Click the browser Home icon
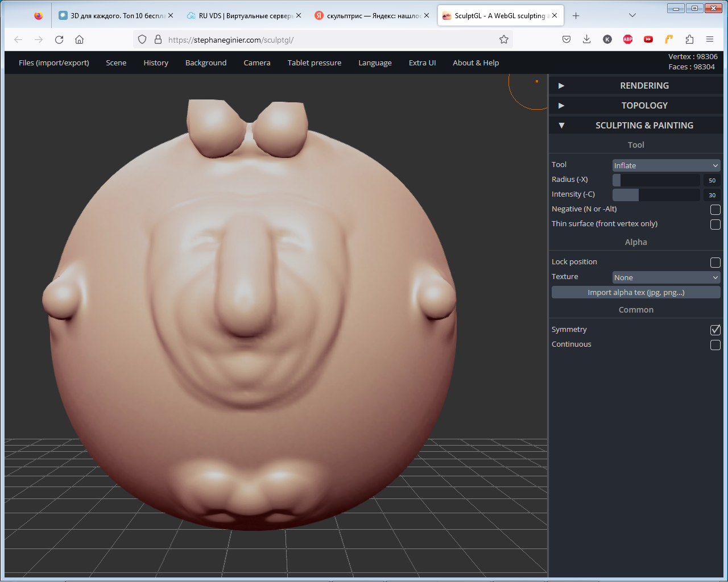 79,39
